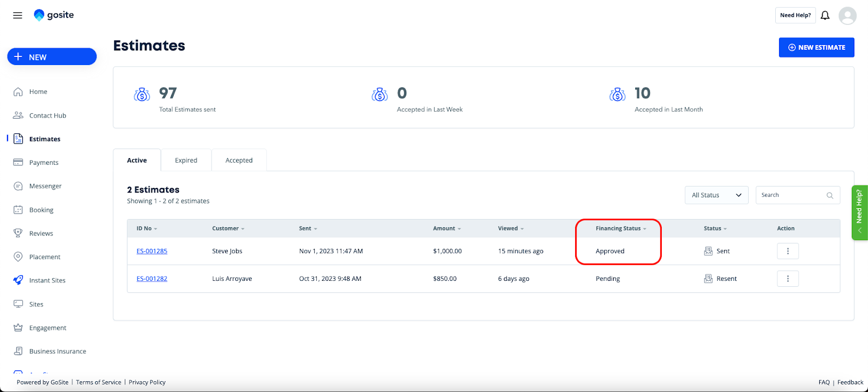Viewport: 868px width, 392px height.
Task: Click the notifications bell icon
Action: [x=825, y=15]
